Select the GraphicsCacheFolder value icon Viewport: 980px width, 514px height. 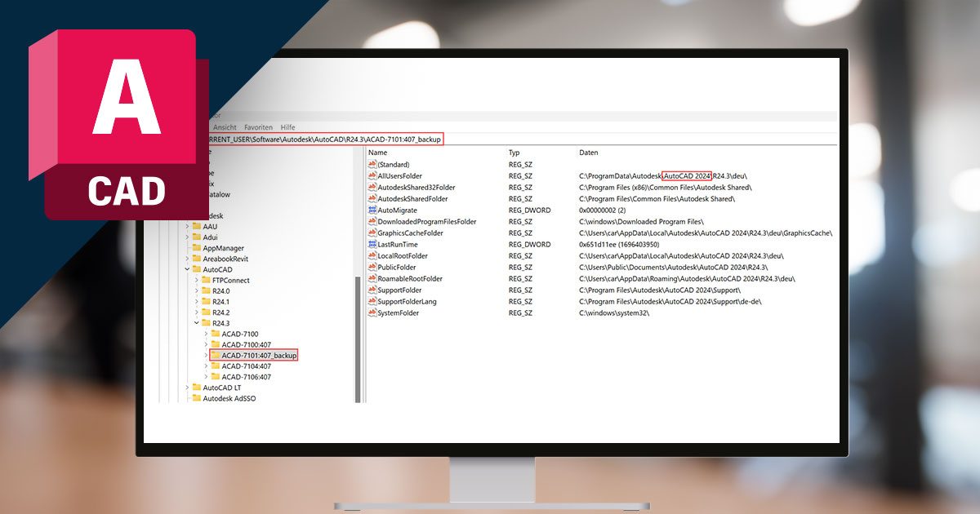(x=372, y=233)
